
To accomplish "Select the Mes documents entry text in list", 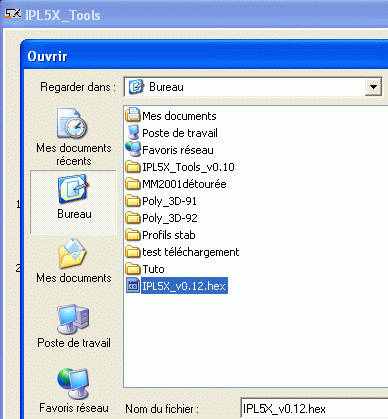I will 179,116.
